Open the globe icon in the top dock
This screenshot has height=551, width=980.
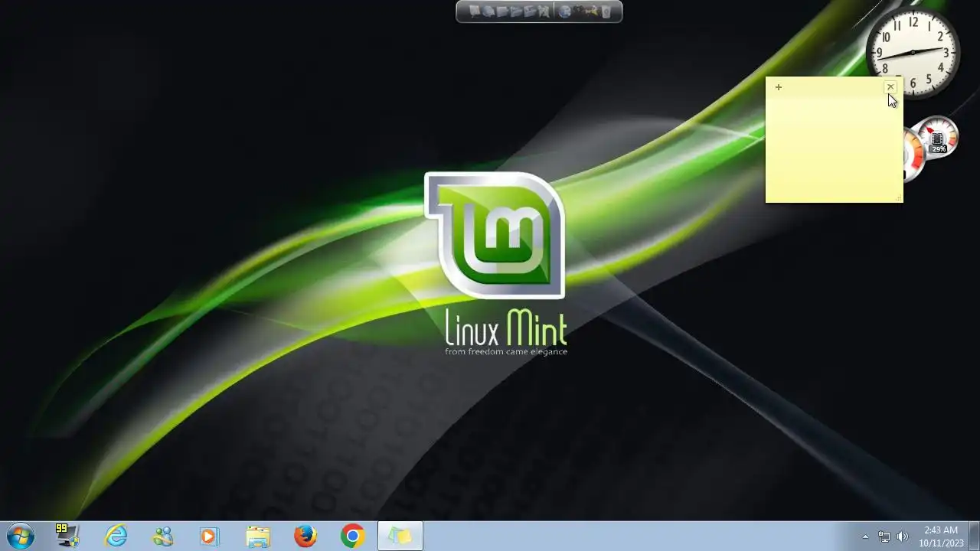tap(565, 11)
